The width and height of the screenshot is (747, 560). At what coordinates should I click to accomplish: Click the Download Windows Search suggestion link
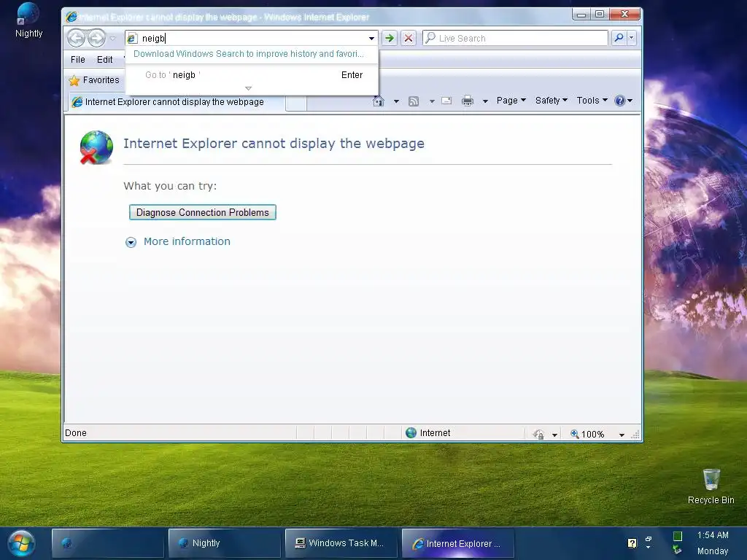[248, 54]
